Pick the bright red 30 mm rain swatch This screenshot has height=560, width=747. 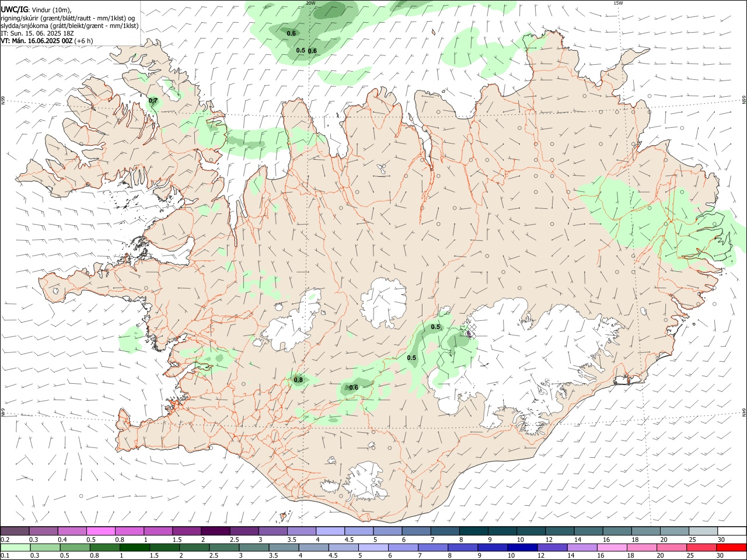click(731, 547)
